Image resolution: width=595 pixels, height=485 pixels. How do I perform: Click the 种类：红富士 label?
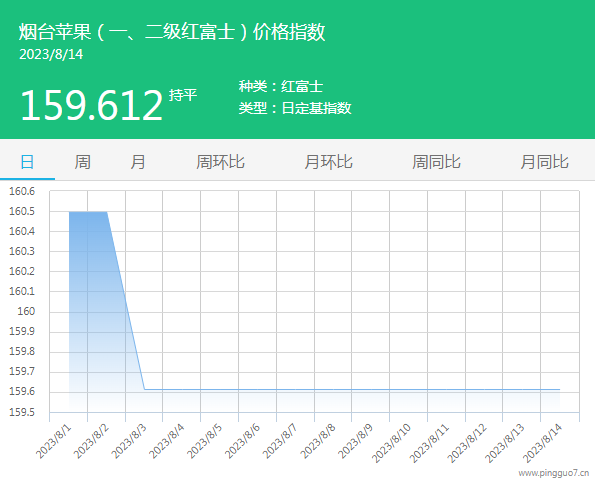(x=281, y=87)
